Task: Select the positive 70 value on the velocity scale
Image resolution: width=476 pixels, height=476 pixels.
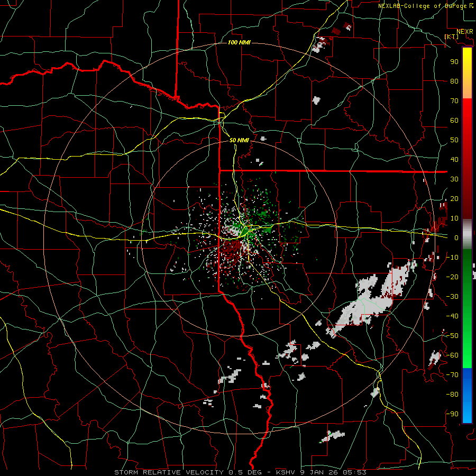Action: (454, 101)
